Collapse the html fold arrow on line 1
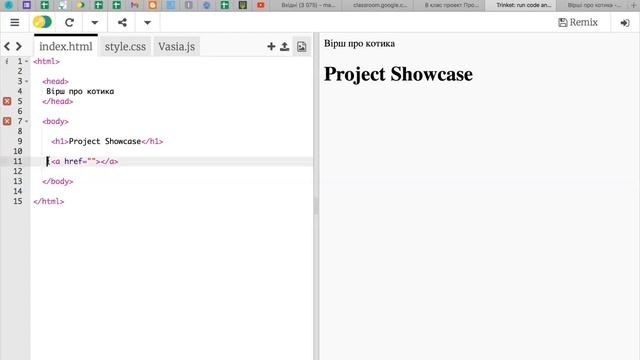Viewport: 640px width, 360px height. tap(27, 62)
